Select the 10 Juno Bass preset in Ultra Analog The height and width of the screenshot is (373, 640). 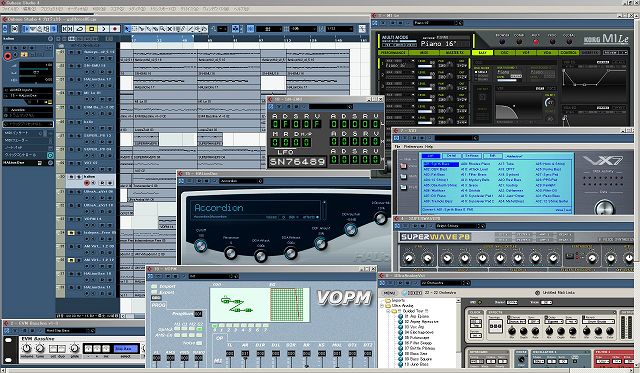(413, 364)
